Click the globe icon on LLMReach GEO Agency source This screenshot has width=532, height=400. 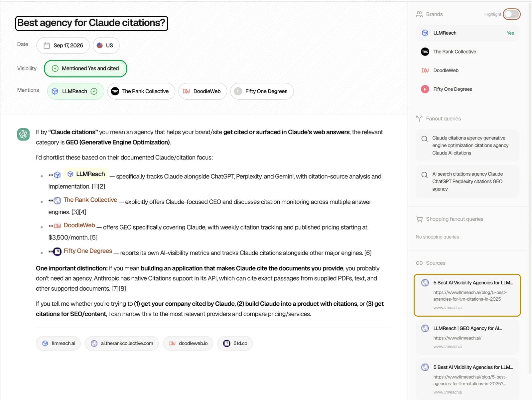point(425,329)
